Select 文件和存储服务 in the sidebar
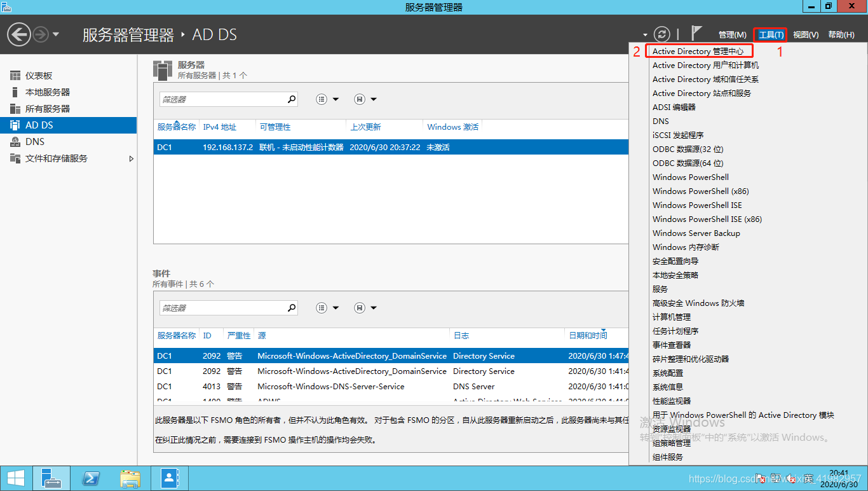 69,158
